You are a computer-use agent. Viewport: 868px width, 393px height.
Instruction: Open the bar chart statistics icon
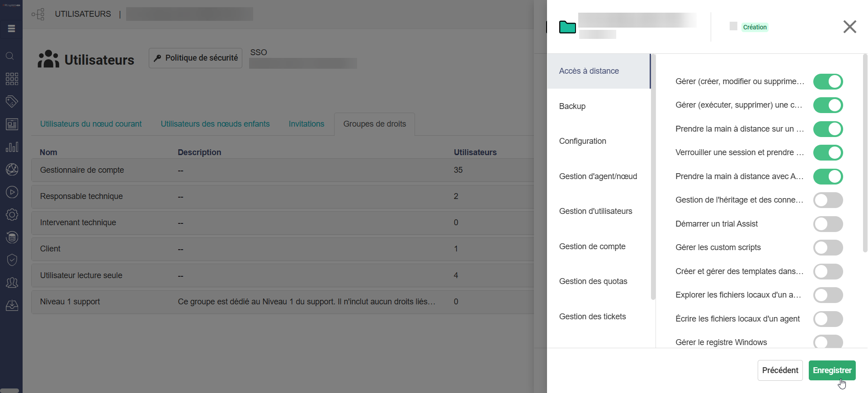click(12, 147)
